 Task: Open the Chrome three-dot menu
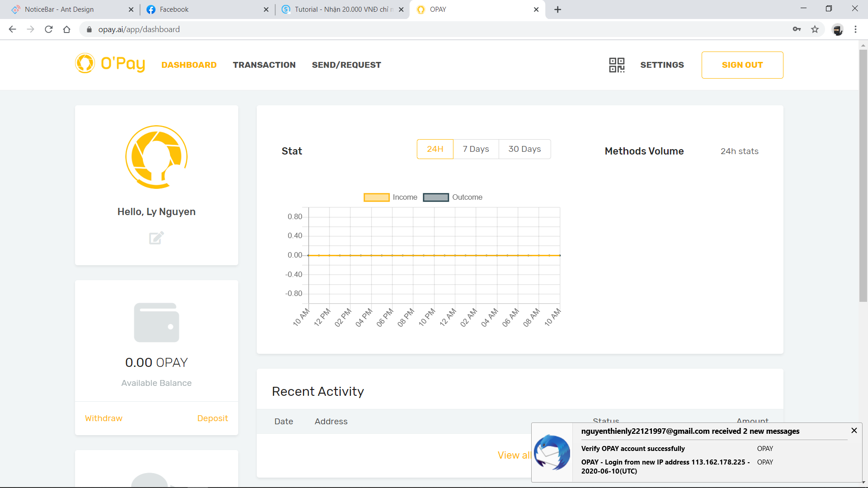pyautogui.click(x=855, y=29)
